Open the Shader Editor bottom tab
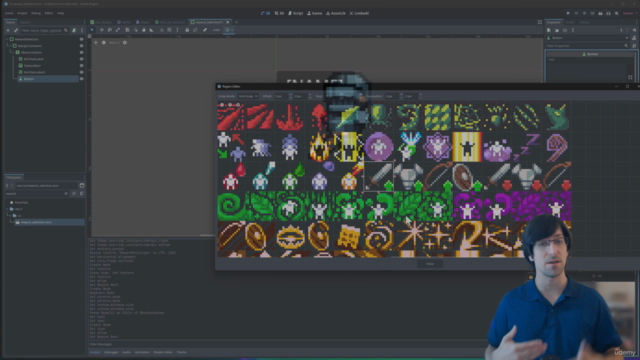640x360 pixels. tap(163, 352)
